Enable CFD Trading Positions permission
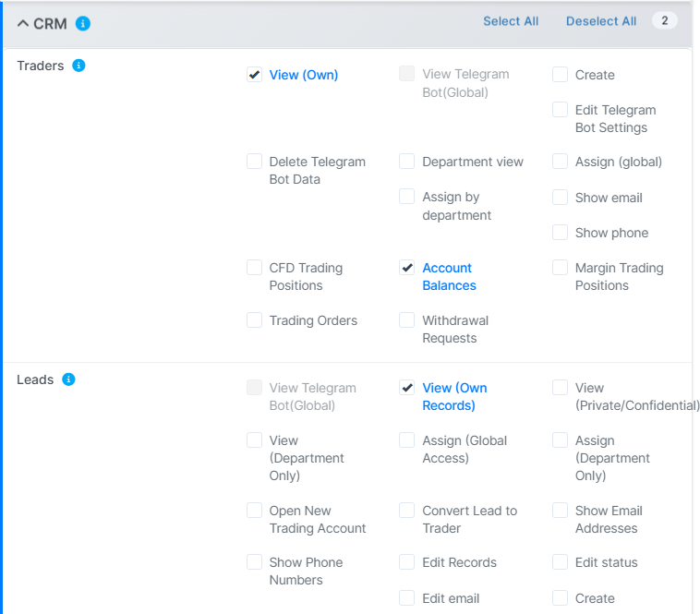 click(x=255, y=268)
